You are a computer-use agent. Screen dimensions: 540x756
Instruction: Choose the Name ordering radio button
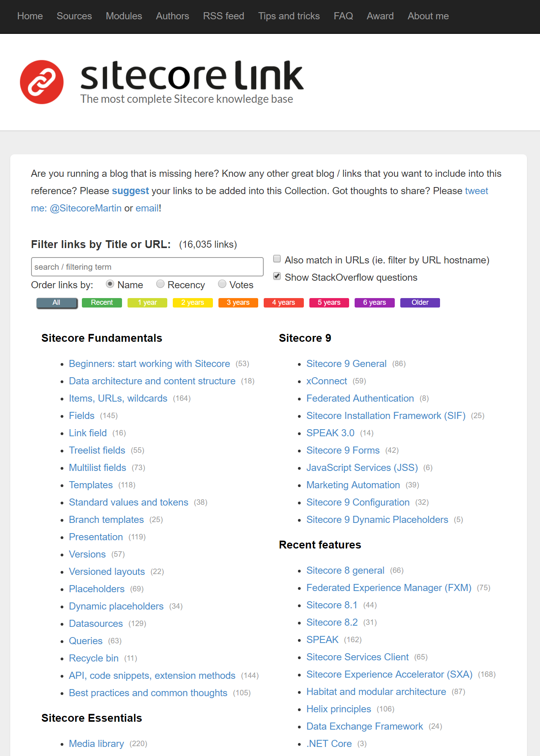(110, 284)
